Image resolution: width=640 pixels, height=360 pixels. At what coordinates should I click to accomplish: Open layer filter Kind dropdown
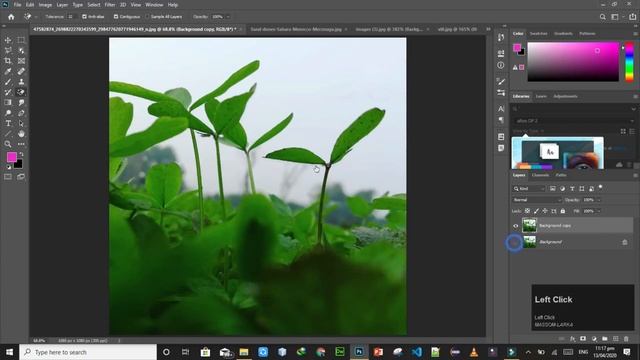tap(529, 189)
